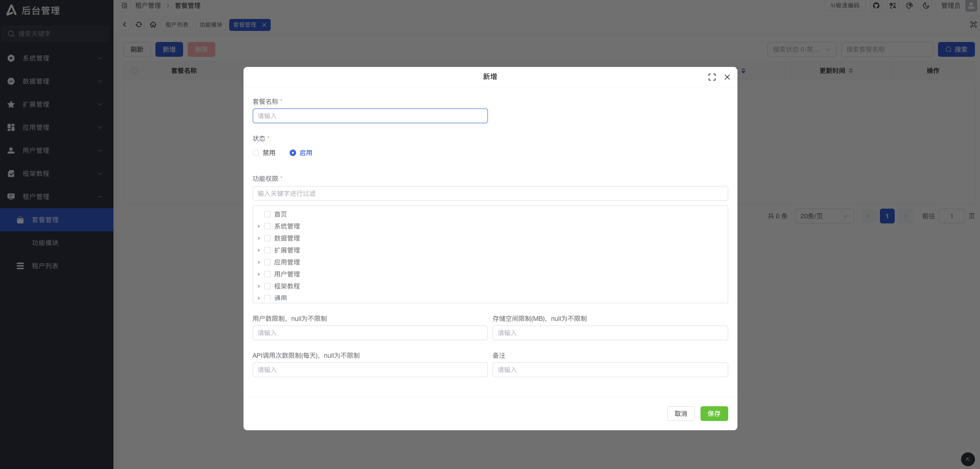Expand the 通用 permission tree node
The width and height of the screenshot is (980, 469).
point(259,298)
